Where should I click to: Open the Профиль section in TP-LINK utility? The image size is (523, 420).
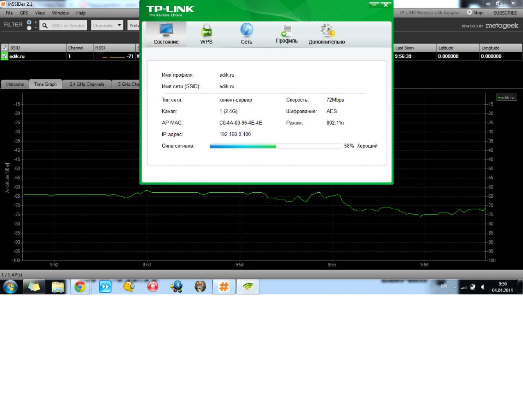point(287,34)
